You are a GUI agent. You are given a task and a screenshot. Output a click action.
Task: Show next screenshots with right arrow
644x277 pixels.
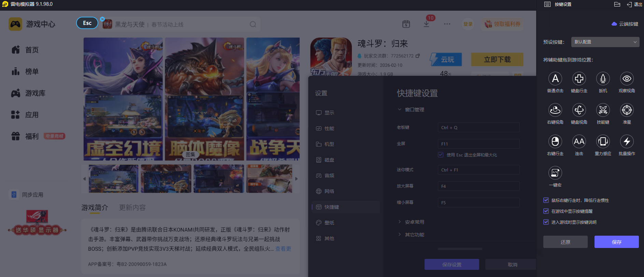(x=297, y=179)
